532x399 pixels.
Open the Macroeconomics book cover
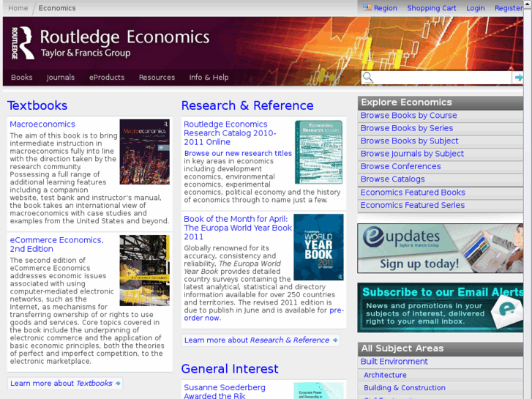tap(145, 152)
